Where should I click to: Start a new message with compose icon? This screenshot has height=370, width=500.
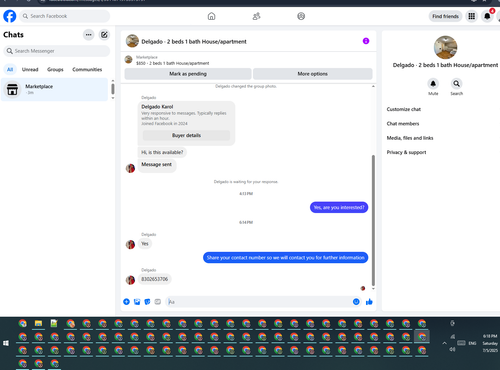104,35
